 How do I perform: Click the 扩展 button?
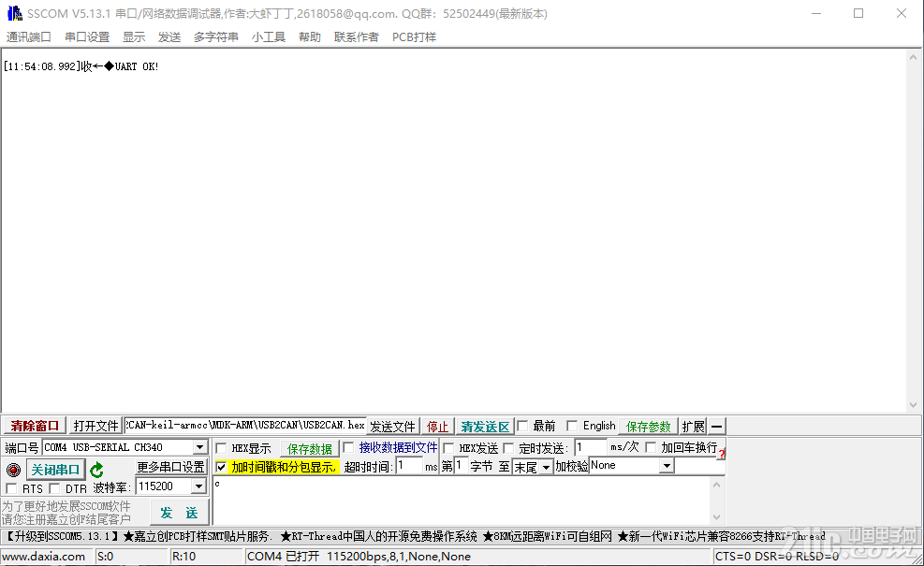(x=693, y=427)
